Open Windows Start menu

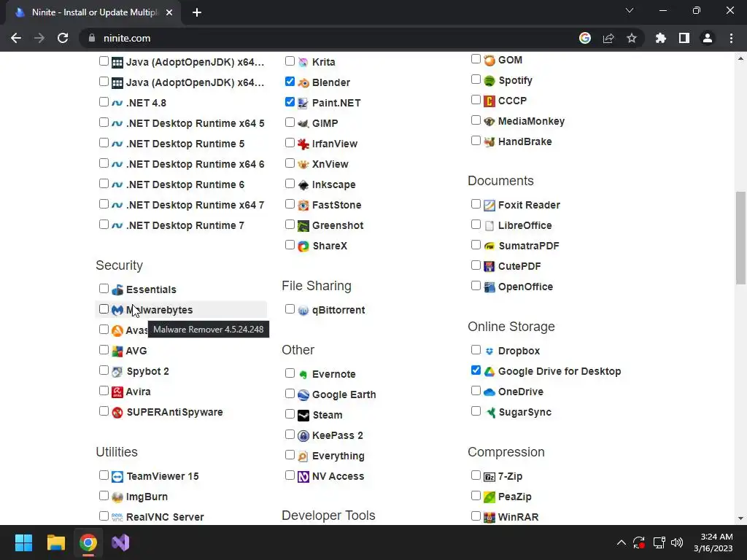click(23, 542)
